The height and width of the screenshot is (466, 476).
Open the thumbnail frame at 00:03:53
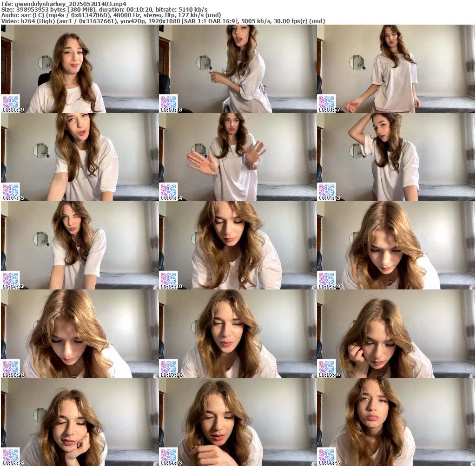396,157
